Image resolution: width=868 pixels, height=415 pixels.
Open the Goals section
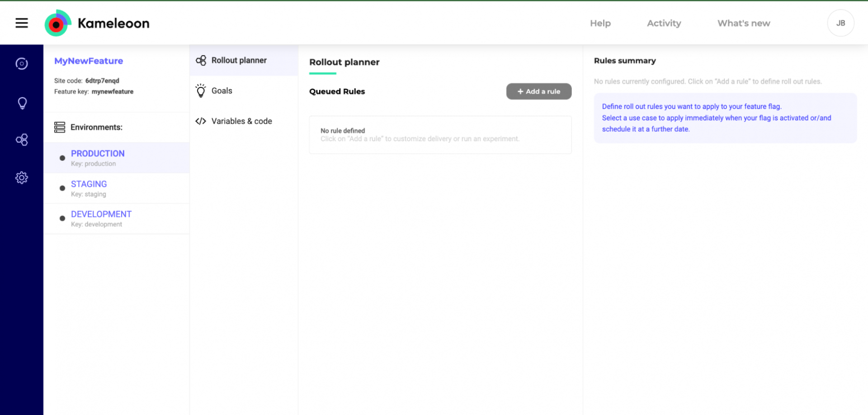pyautogui.click(x=244, y=91)
